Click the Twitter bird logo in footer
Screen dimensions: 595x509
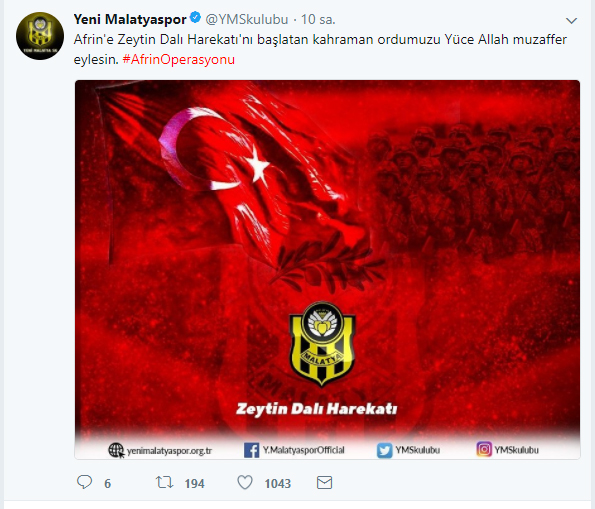pyautogui.click(x=384, y=451)
